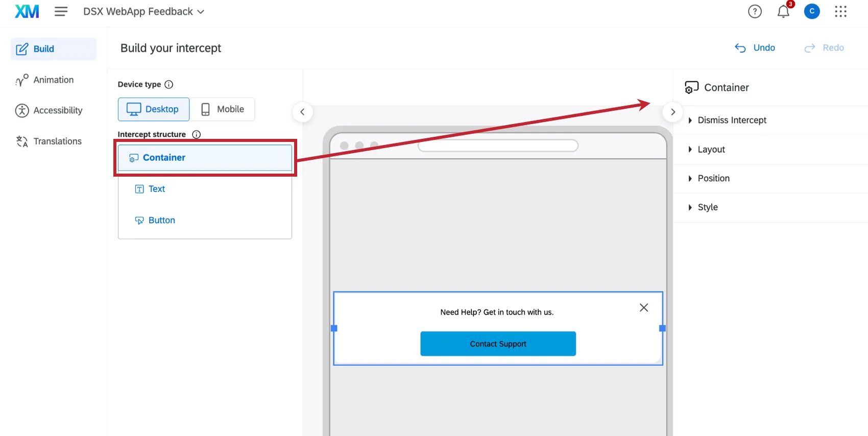Click the XM logo
The image size is (868, 436).
[x=27, y=11]
